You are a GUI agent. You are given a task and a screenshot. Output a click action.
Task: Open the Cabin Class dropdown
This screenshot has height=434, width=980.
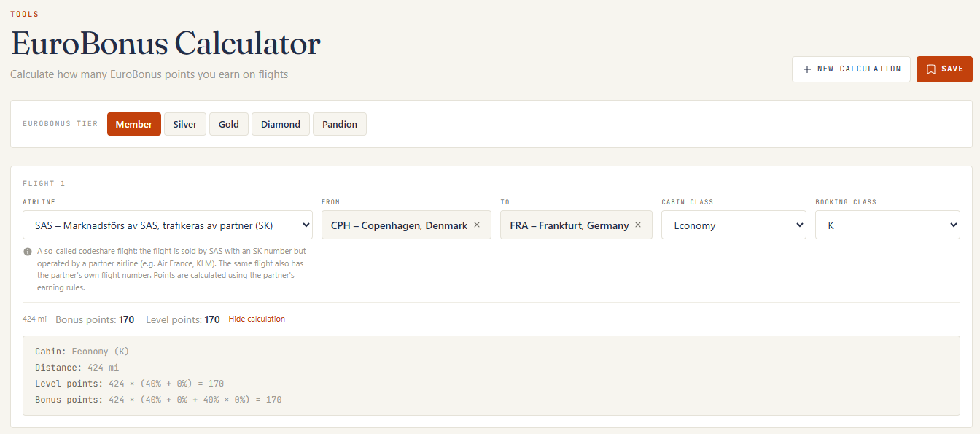(734, 225)
